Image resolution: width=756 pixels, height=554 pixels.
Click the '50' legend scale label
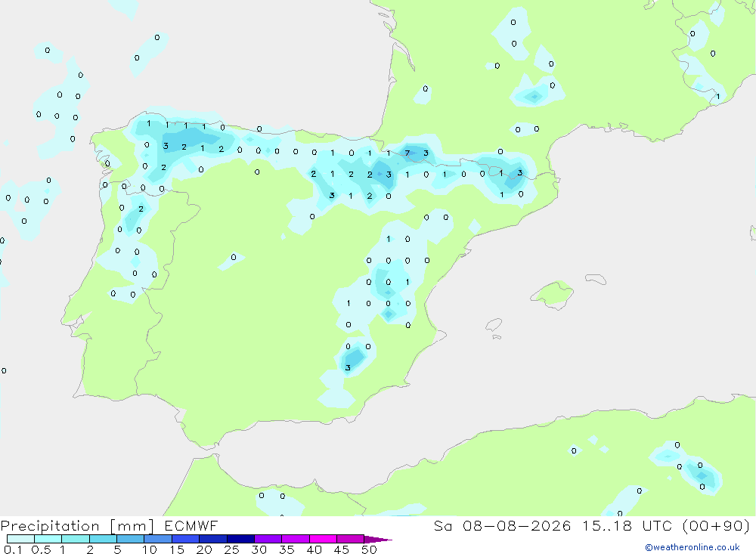(369, 549)
